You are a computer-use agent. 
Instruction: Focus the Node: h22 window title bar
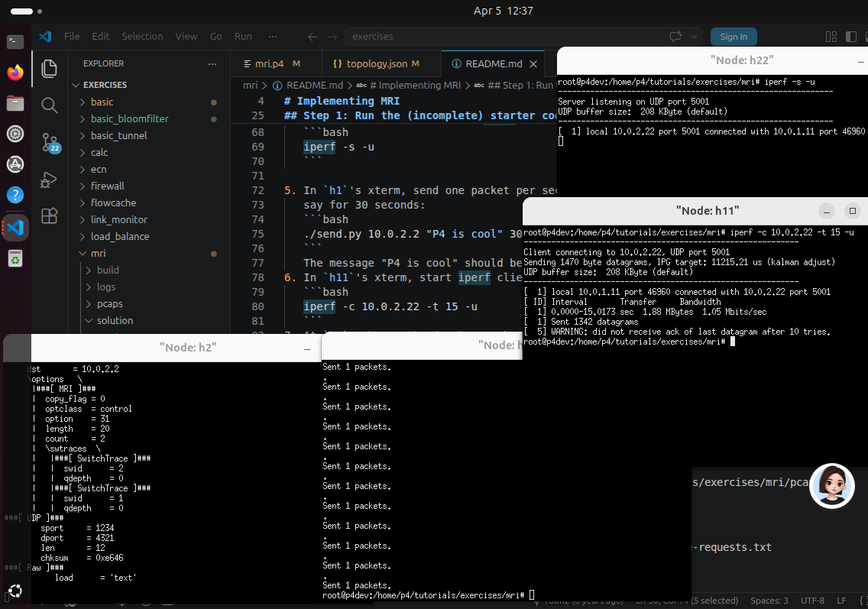(712, 60)
